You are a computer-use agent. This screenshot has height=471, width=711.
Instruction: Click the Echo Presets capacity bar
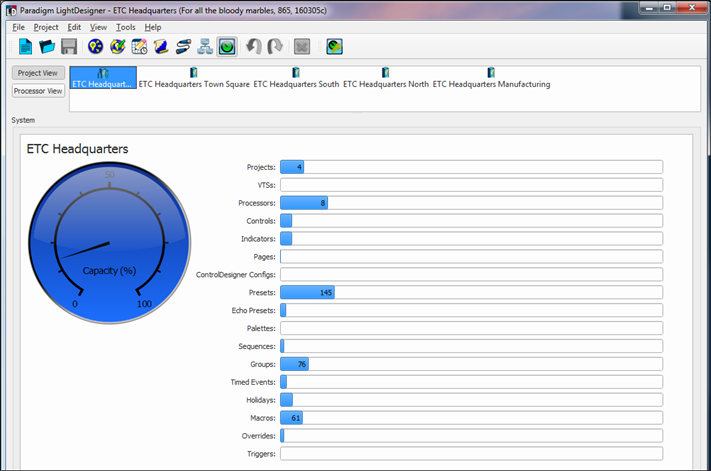471,311
